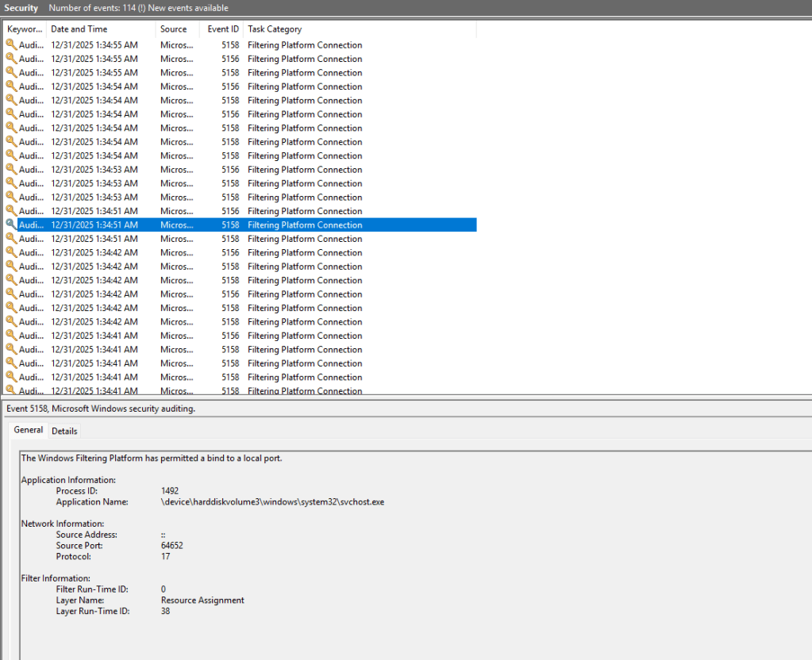Click key icon of the last visible event row
Screen dimensions: 812x660
tap(10, 390)
